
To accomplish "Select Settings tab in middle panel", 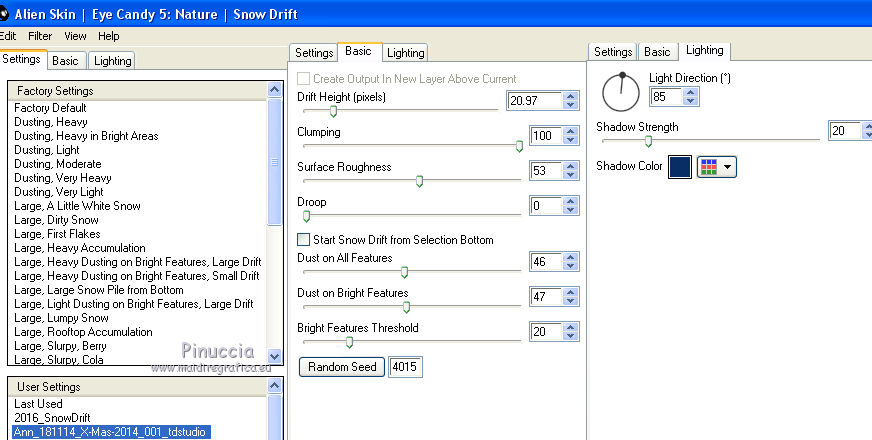I will coord(314,53).
